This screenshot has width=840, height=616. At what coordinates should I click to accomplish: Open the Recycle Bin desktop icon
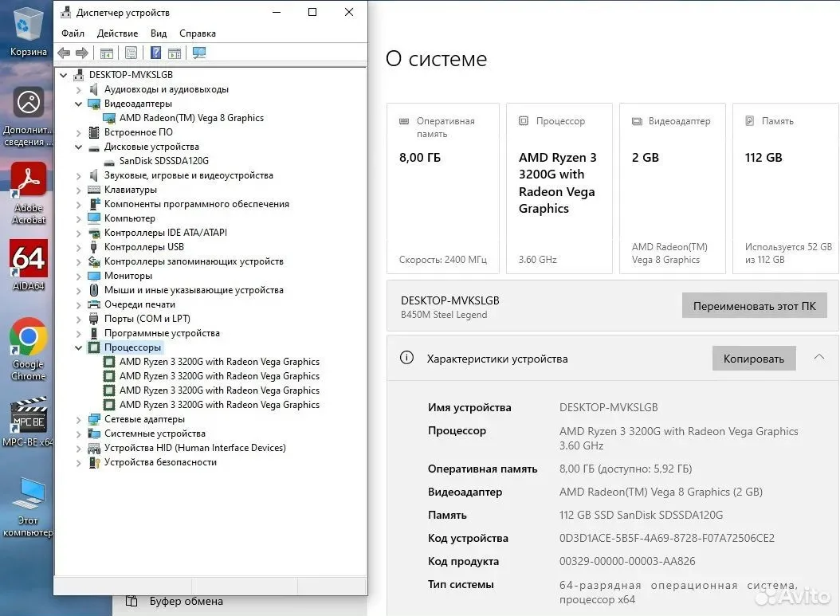point(27,31)
